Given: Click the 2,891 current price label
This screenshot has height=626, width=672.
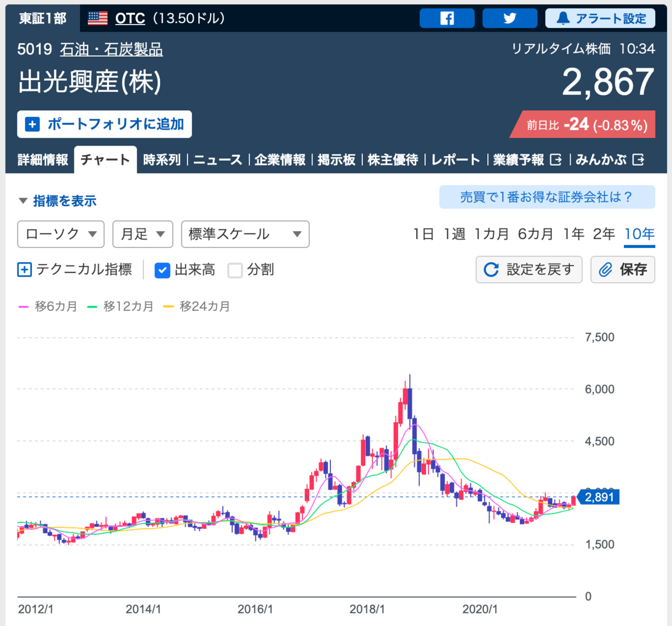Looking at the screenshot, I should [x=598, y=497].
